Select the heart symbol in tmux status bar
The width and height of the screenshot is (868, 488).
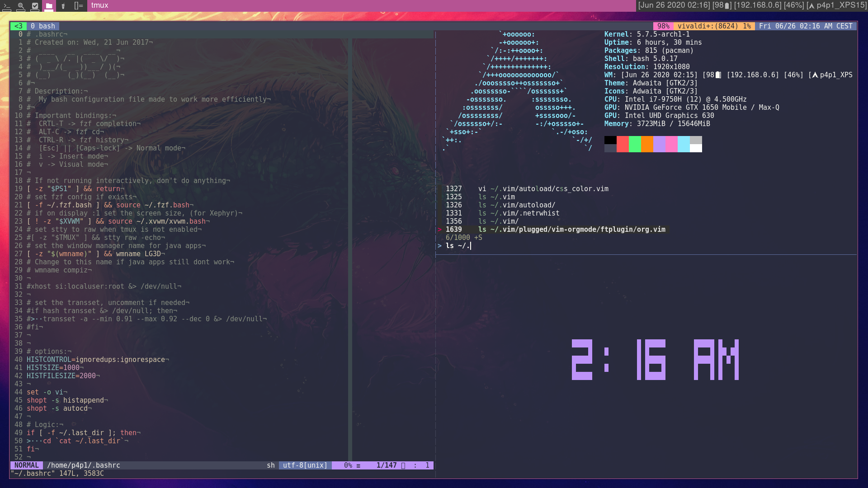click(18, 26)
